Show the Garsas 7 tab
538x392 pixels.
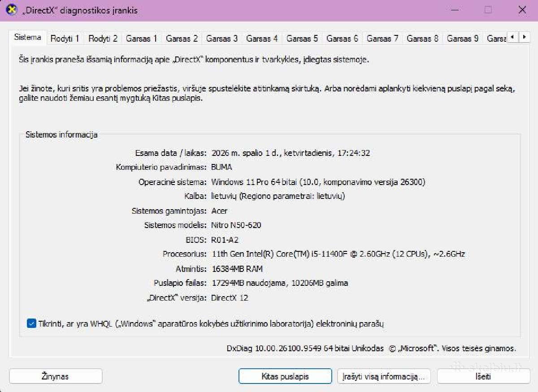(x=382, y=39)
